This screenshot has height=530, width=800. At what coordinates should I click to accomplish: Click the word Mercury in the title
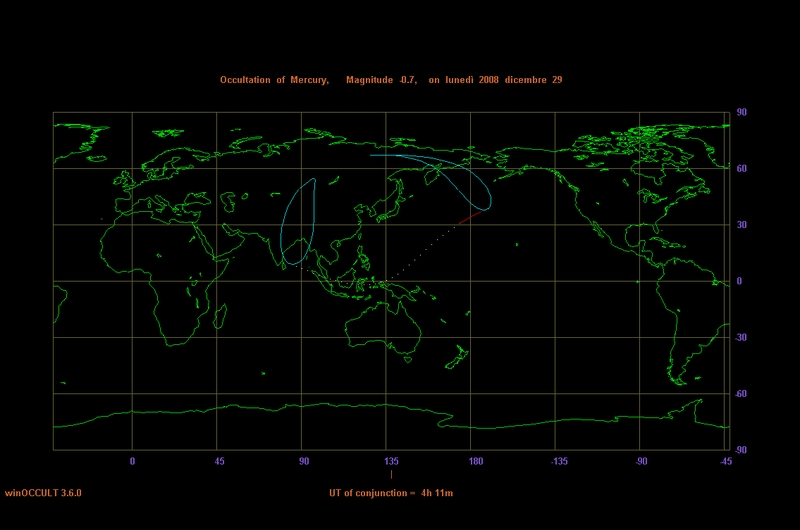(309, 80)
